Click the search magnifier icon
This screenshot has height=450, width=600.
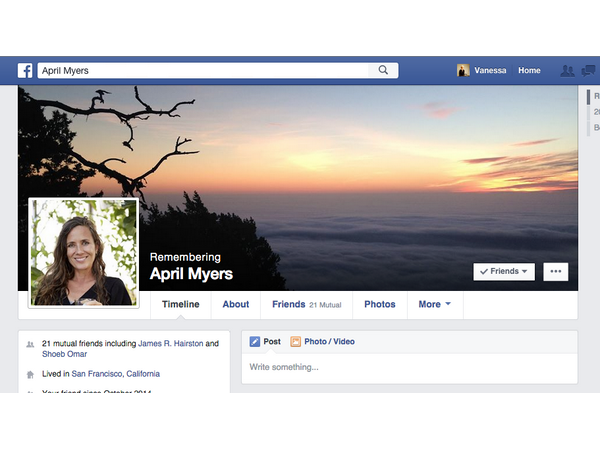point(383,70)
